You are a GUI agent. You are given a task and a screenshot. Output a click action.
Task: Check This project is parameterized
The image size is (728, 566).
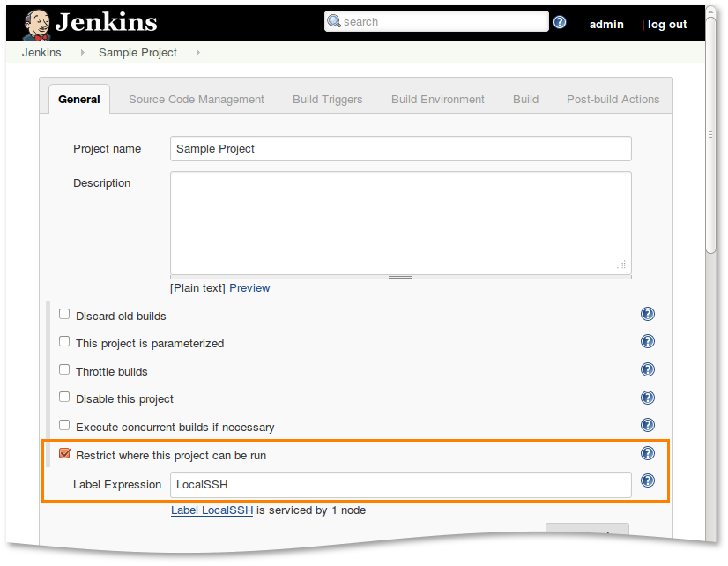(x=64, y=342)
